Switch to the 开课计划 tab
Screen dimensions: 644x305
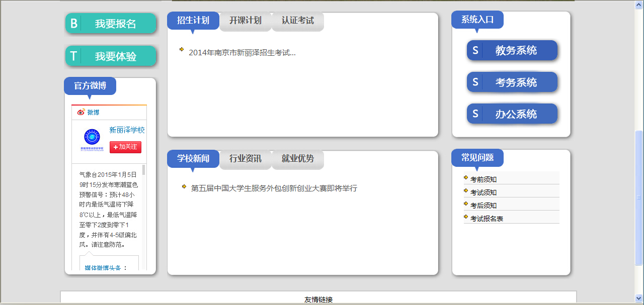point(246,21)
